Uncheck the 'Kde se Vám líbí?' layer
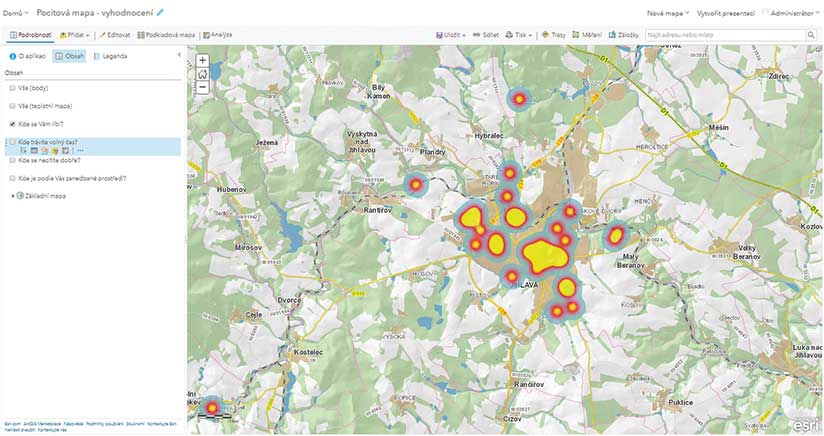The image size is (824, 436). pyautogui.click(x=12, y=124)
